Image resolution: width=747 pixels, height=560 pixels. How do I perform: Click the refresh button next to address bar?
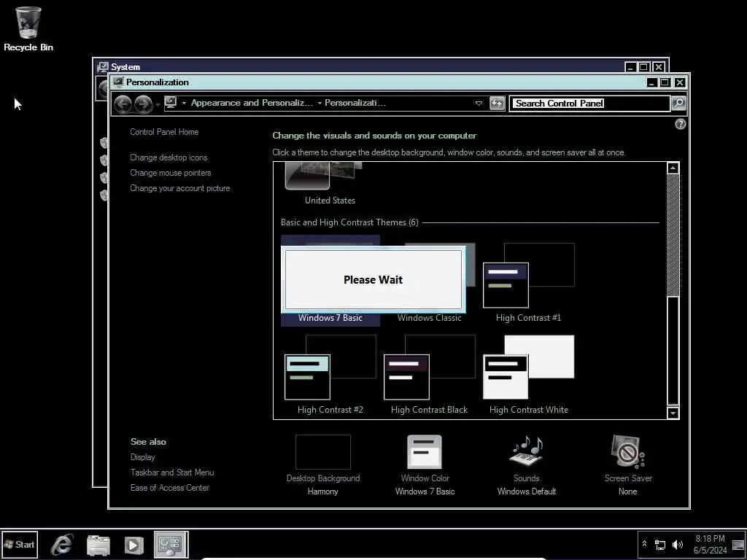tap(497, 104)
